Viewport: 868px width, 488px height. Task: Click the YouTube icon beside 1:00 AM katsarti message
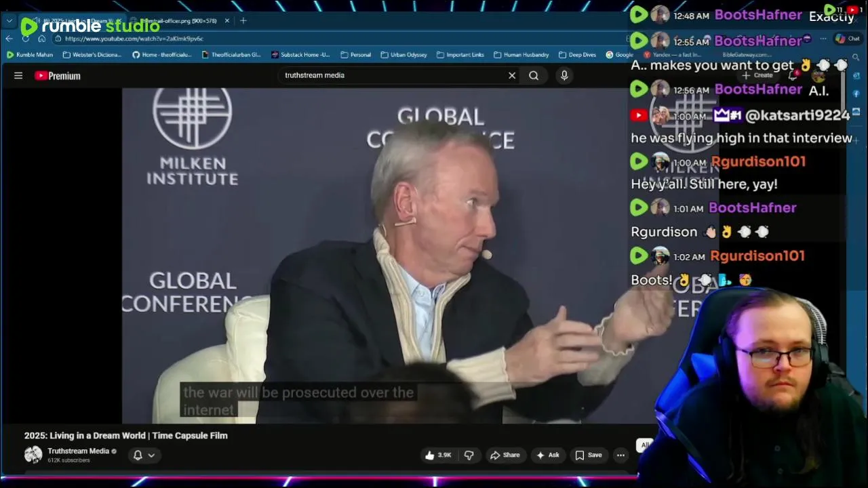tap(639, 115)
